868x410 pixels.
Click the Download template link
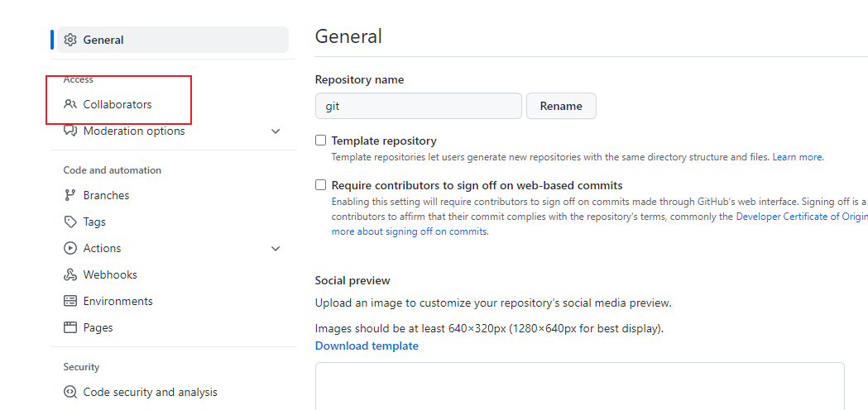point(367,346)
